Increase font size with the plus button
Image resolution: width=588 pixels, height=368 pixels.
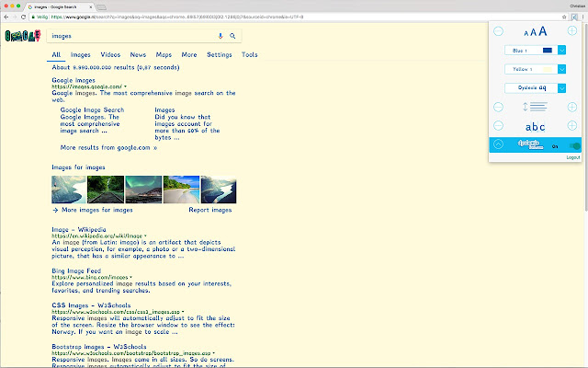pyautogui.click(x=571, y=30)
